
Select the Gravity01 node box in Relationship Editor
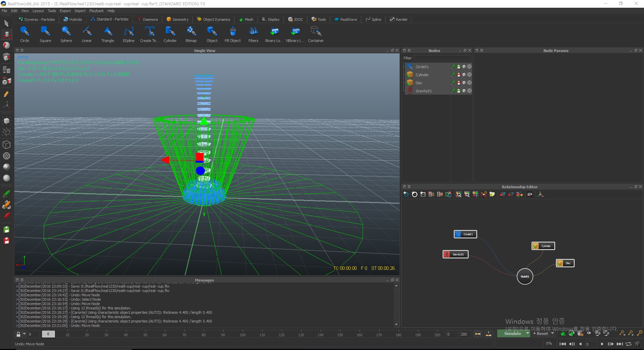click(456, 254)
